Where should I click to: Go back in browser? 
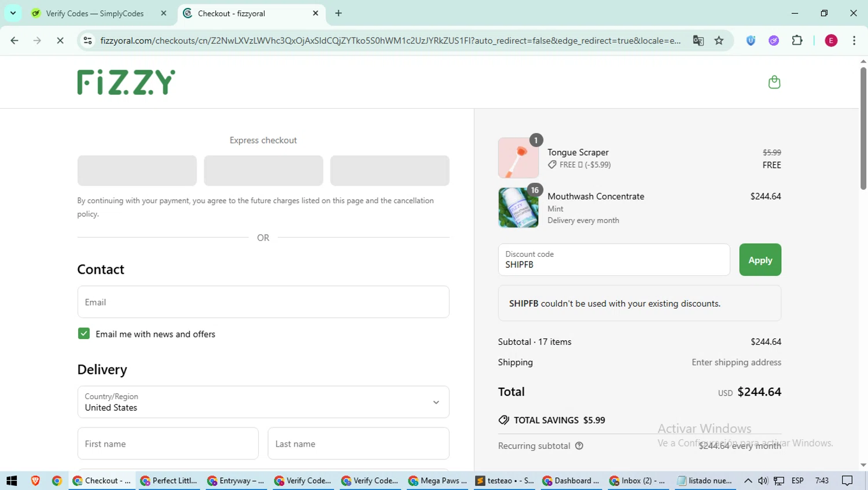click(14, 40)
